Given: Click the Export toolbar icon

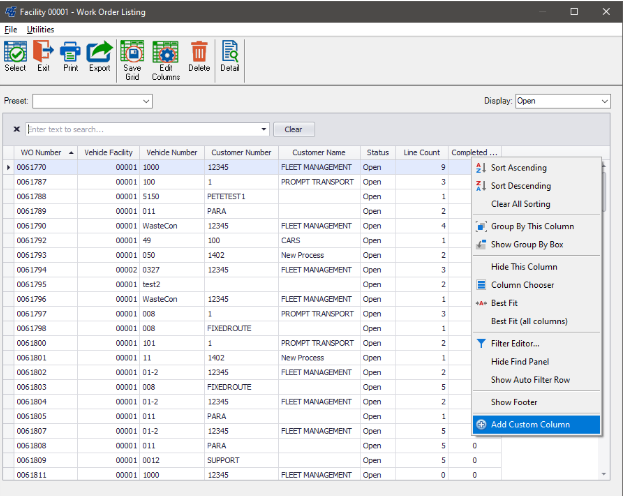Looking at the screenshot, I should 99,57.
